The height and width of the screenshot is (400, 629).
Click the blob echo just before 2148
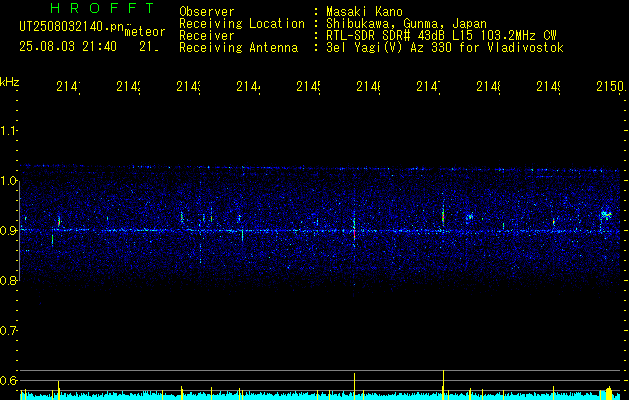(469, 217)
